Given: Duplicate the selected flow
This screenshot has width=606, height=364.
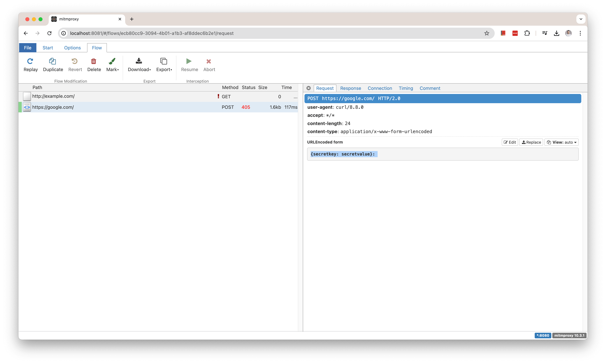Looking at the screenshot, I should click(53, 61).
